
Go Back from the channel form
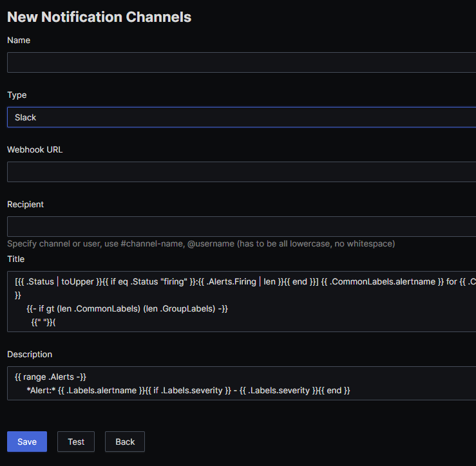pos(125,442)
